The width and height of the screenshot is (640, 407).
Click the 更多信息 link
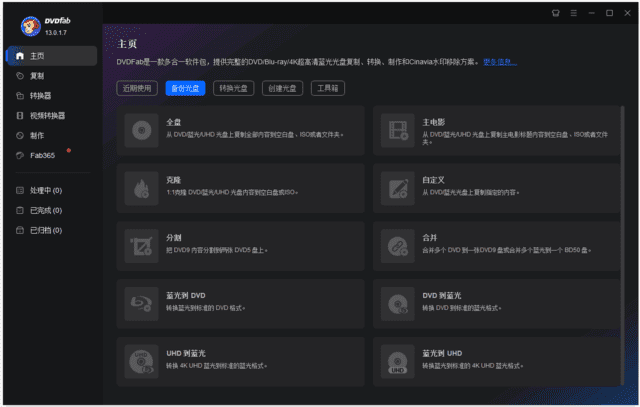[499, 62]
